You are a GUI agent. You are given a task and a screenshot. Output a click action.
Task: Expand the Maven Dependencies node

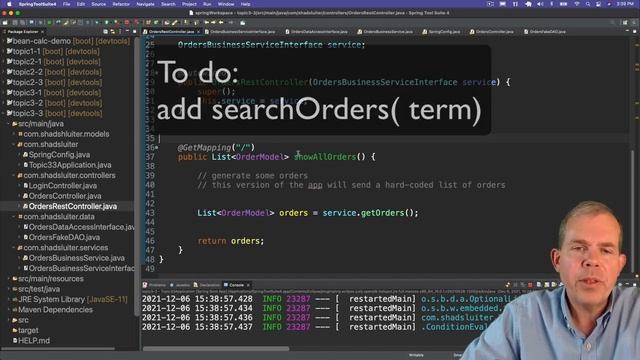[x=9, y=310]
